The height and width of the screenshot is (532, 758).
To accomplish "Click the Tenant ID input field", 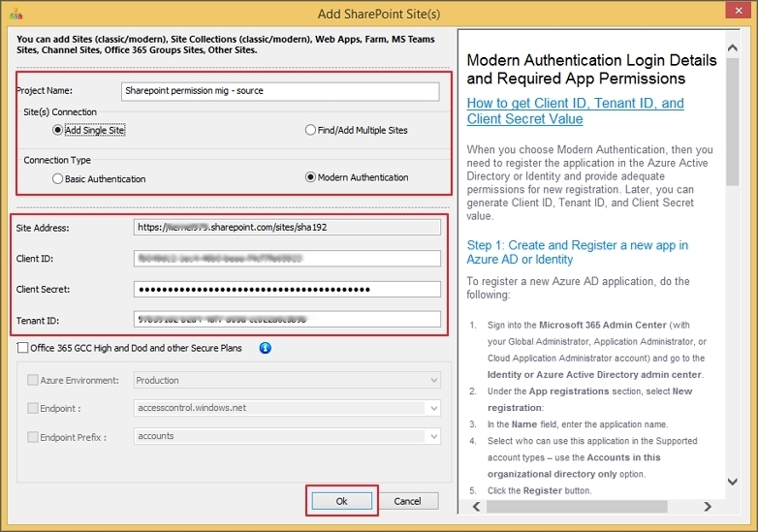I will (287, 320).
